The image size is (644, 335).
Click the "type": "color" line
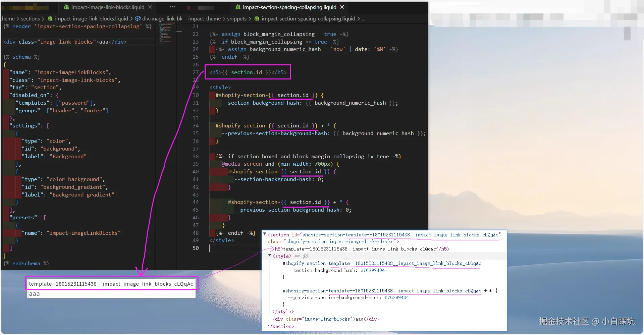click(46, 141)
